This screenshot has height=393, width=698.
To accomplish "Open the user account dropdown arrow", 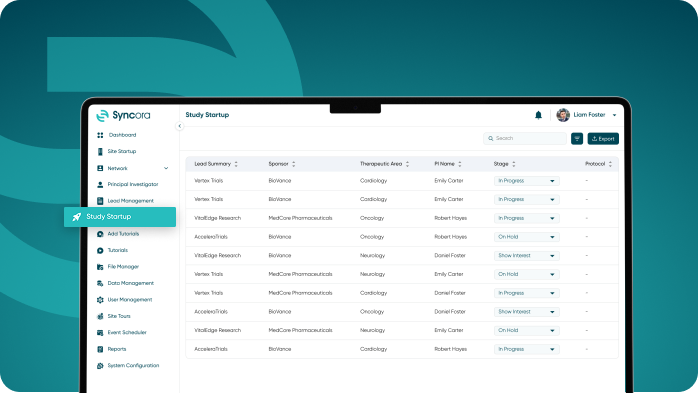I will [614, 115].
